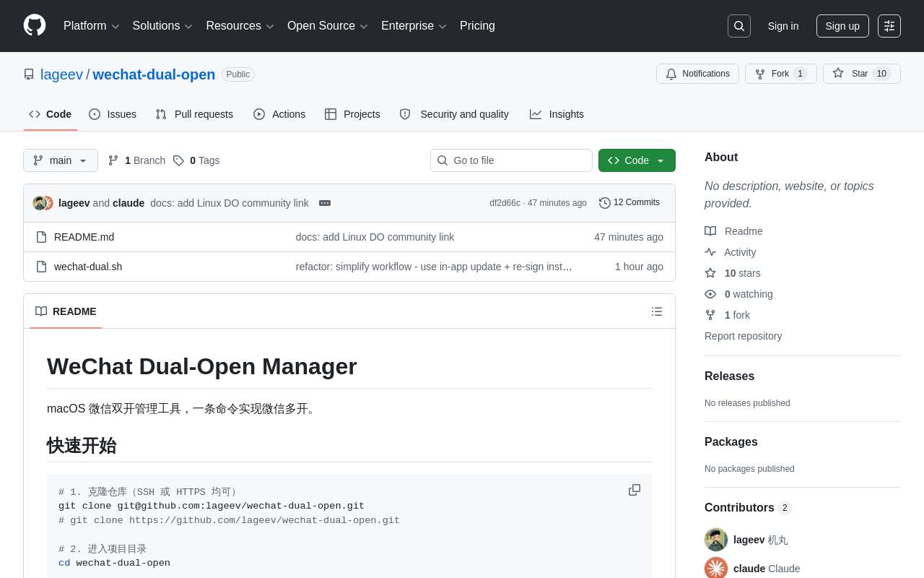Click the branch icon beside 1 Branch
This screenshot has height=578, width=924.
coord(113,160)
